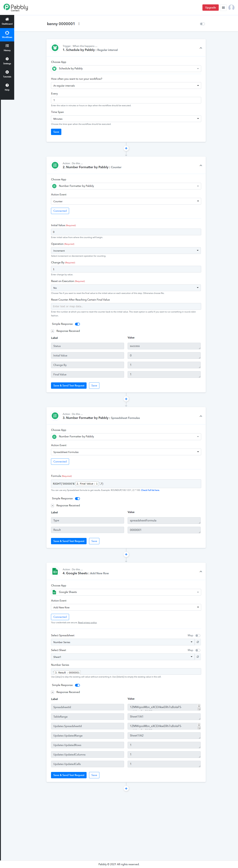Viewport: 238px width, 868px height.
Task: Toggle Simple Response in the Counter step
Action: (x=77, y=324)
